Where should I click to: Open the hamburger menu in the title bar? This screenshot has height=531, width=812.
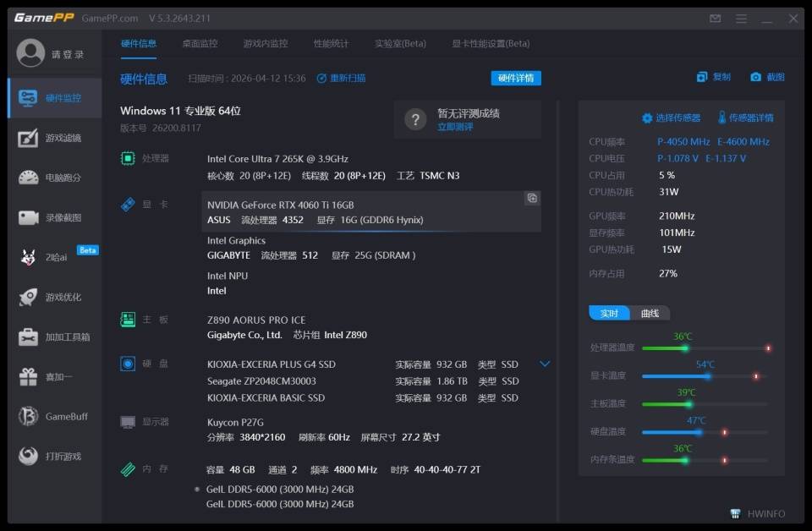click(x=740, y=17)
